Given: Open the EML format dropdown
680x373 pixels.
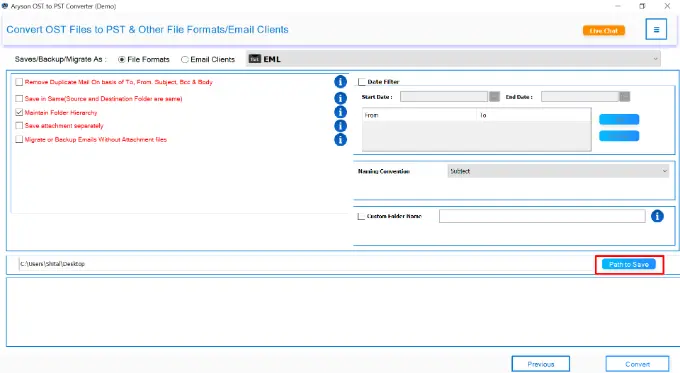Looking at the screenshot, I should pos(453,59).
